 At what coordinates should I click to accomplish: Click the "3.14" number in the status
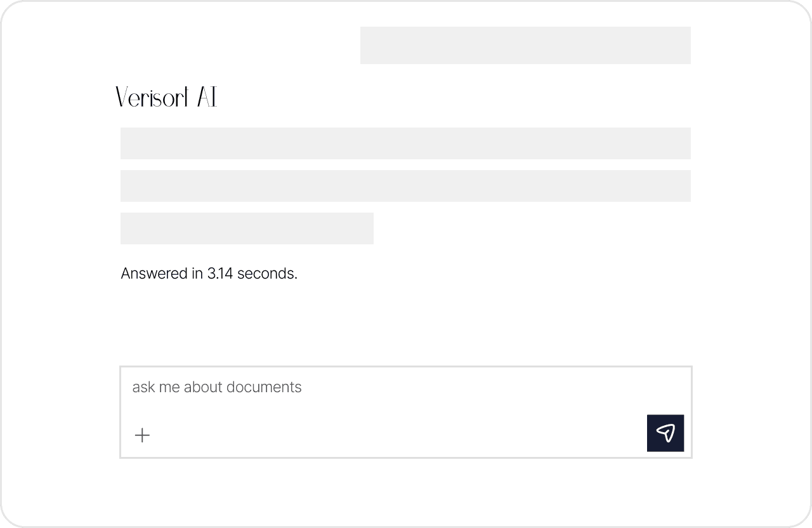click(x=220, y=274)
